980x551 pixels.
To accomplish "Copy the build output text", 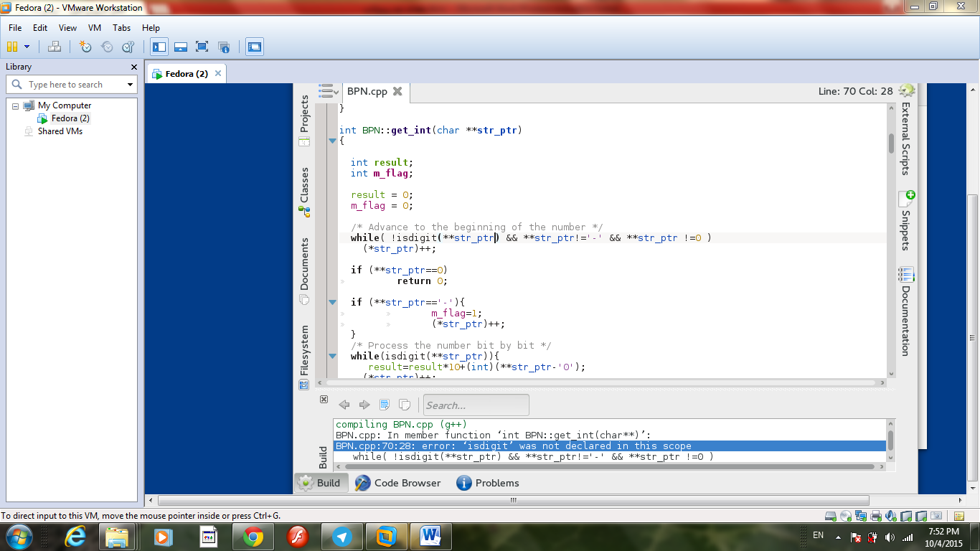I will click(x=405, y=405).
